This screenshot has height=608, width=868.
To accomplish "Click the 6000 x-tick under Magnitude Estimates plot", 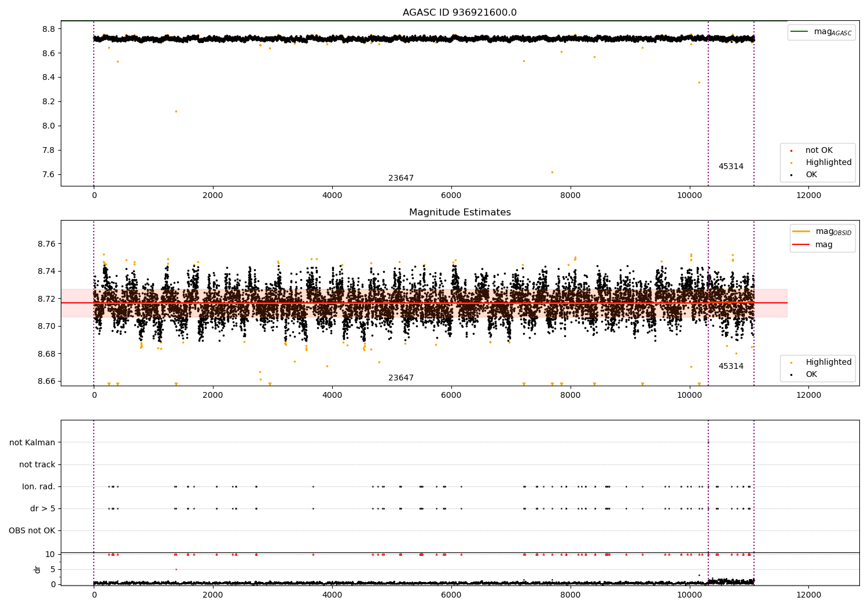I will click(x=451, y=395).
